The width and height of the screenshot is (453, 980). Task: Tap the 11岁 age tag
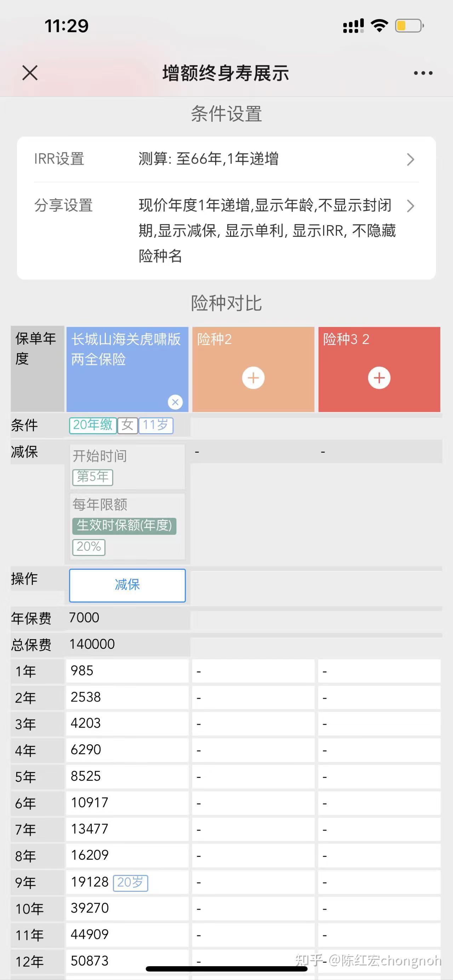pos(156,425)
